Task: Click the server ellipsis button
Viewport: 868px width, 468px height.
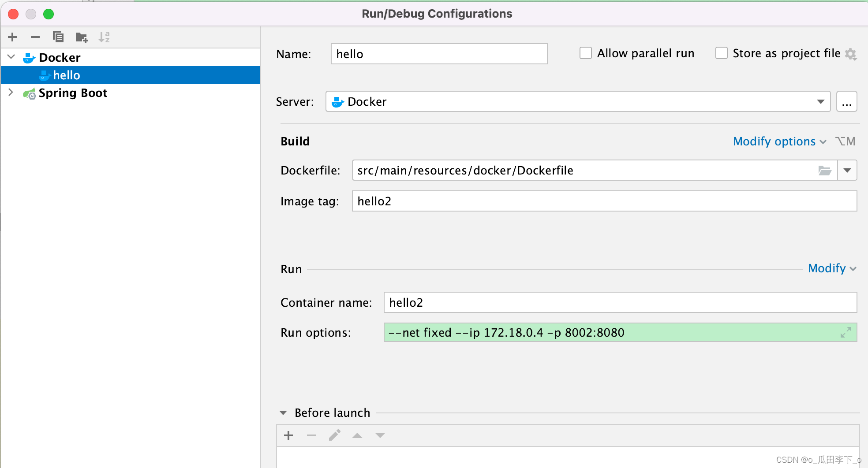Action: click(x=846, y=102)
